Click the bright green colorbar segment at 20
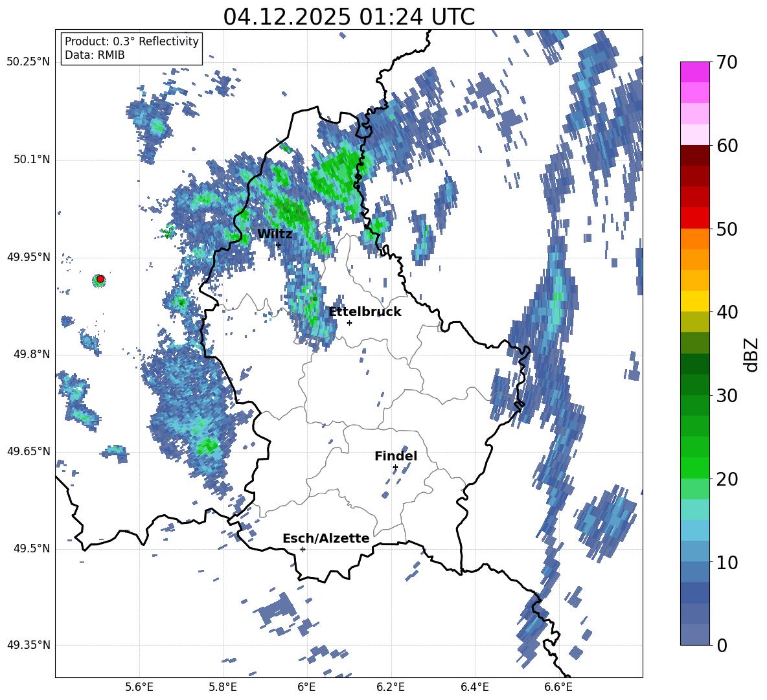The image size is (767, 700). pyautogui.click(x=694, y=468)
